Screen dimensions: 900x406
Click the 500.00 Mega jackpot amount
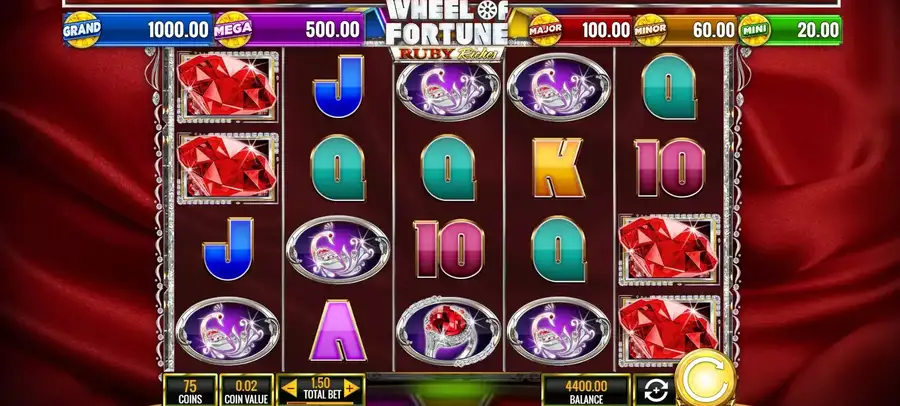click(x=332, y=29)
